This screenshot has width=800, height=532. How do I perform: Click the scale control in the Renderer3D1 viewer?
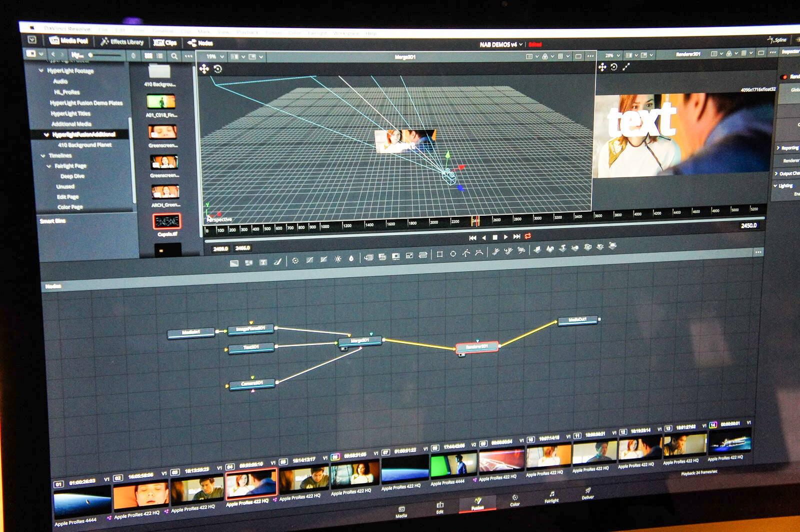[x=626, y=67]
